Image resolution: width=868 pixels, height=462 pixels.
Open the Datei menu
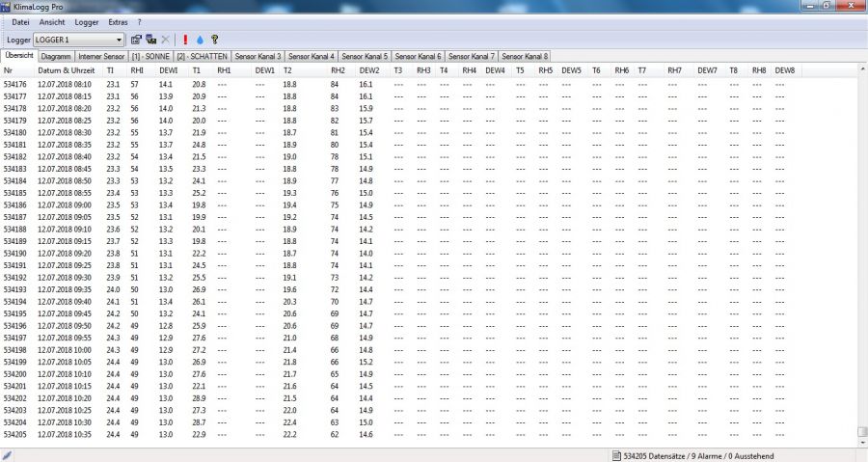(x=20, y=21)
